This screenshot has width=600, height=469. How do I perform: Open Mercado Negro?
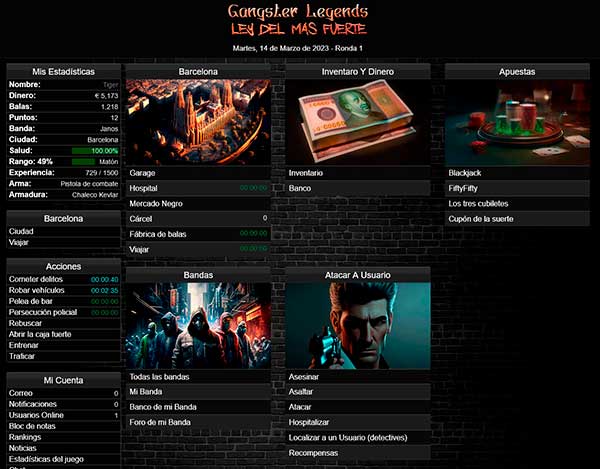click(x=198, y=204)
